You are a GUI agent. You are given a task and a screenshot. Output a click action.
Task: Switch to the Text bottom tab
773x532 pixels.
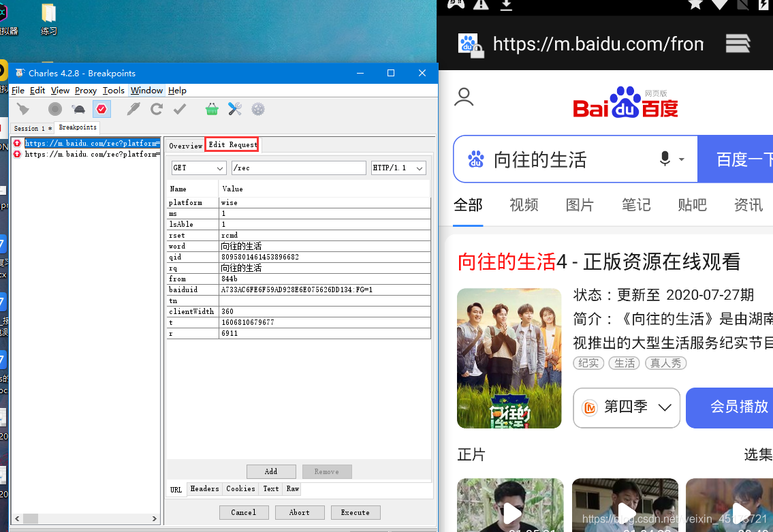pos(270,488)
